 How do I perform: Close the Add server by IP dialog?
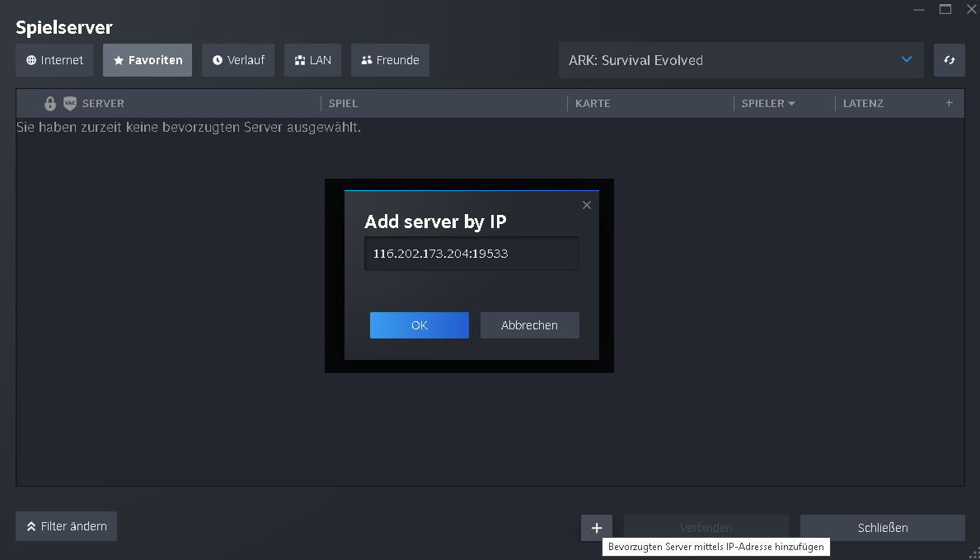587,205
